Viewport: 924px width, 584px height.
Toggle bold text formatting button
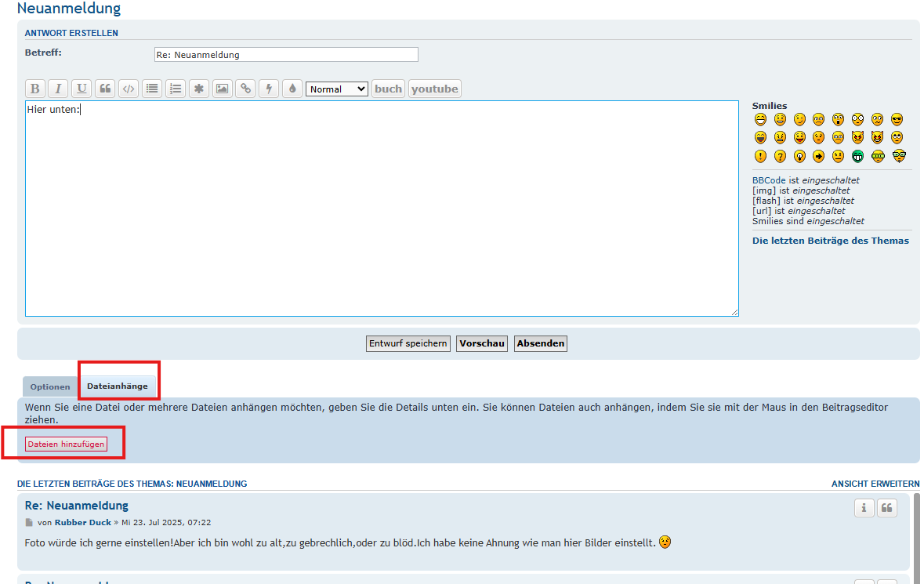pyautogui.click(x=34, y=89)
